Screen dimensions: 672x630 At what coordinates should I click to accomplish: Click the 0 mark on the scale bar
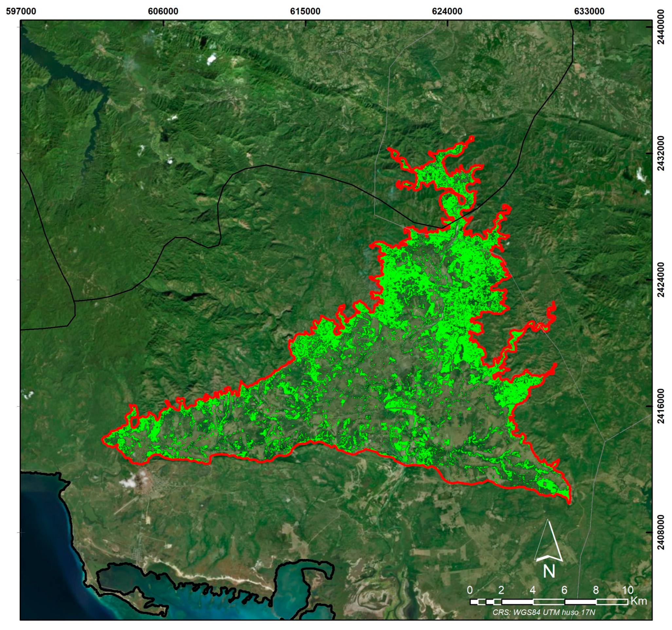coord(470,590)
